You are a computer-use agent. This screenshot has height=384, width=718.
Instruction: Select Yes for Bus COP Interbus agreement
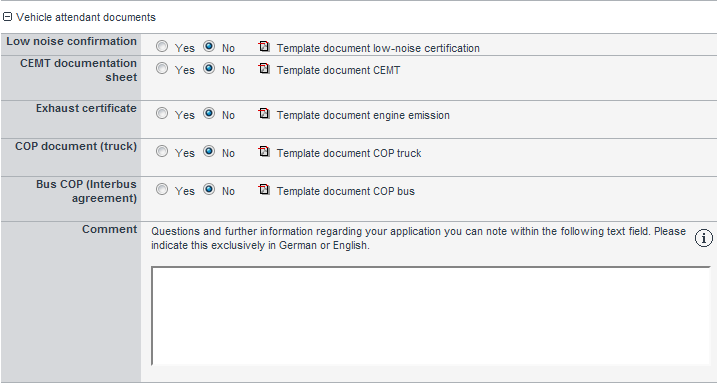coord(162,189)
